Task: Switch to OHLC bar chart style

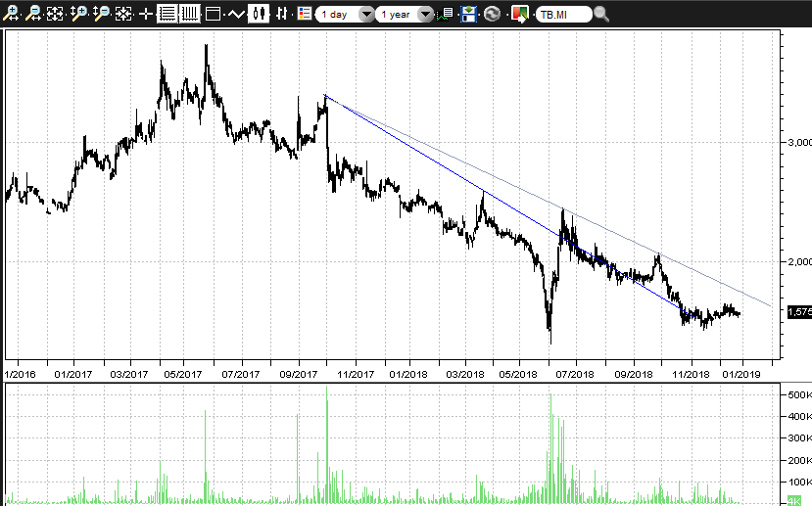Action: click(281, 14)
